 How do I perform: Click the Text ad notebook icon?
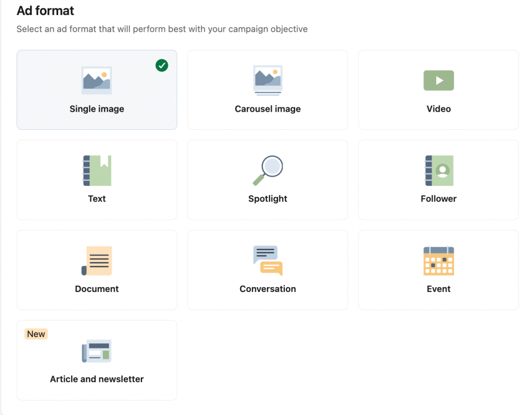pos(97,170)
